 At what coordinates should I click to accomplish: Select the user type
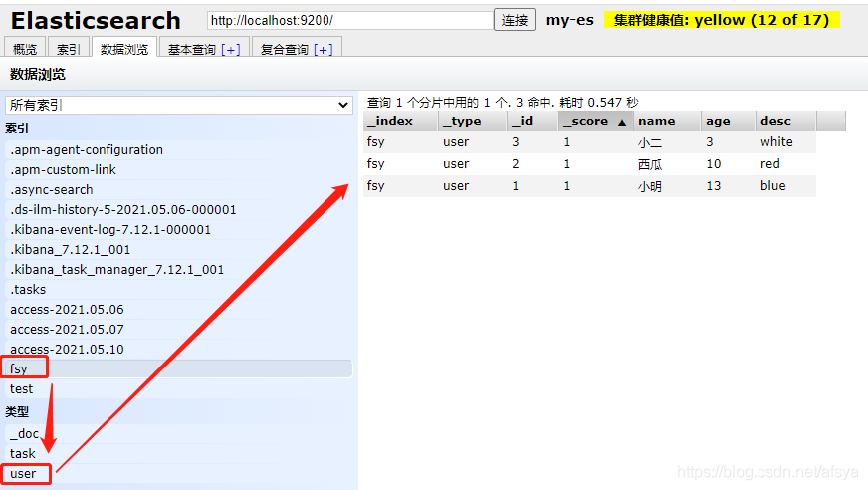[179, 474]
